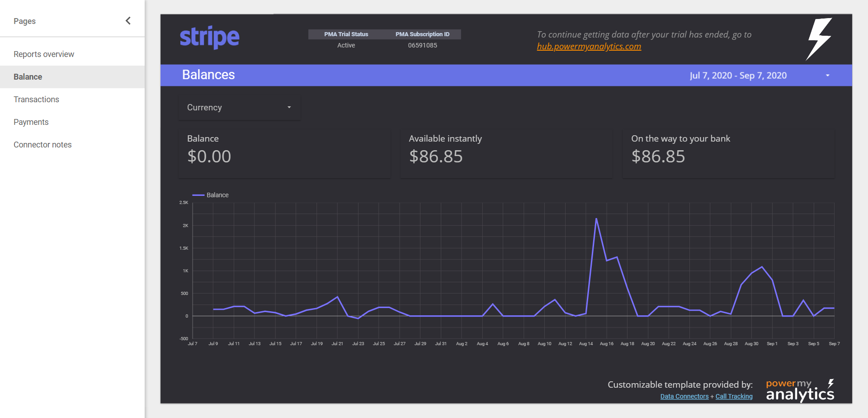Viewport: 868px width, 418px height.
Task: Click the white lightning bolt logo
Action: click(x=819, y=39)
